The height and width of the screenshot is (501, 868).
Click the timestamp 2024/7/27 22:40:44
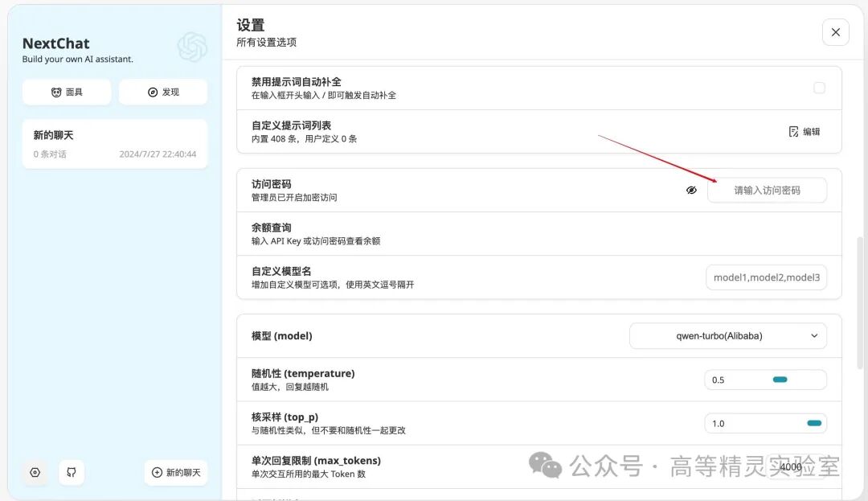click(x=158, y=154)
